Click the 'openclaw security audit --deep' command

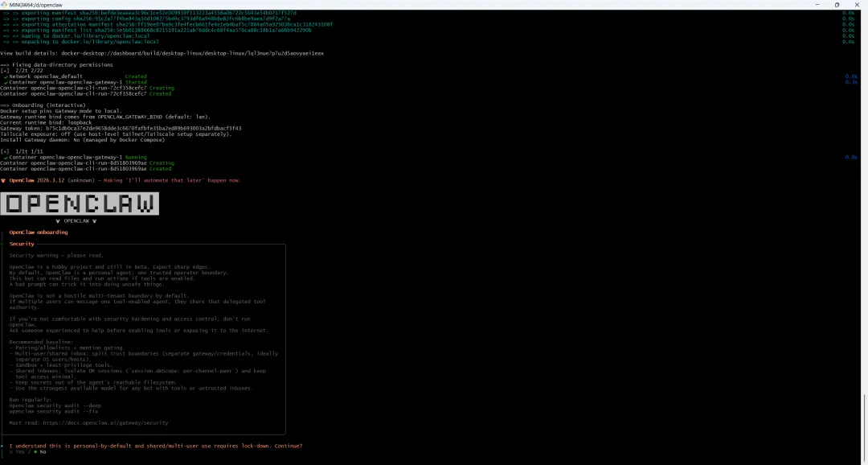pos(55,405)
